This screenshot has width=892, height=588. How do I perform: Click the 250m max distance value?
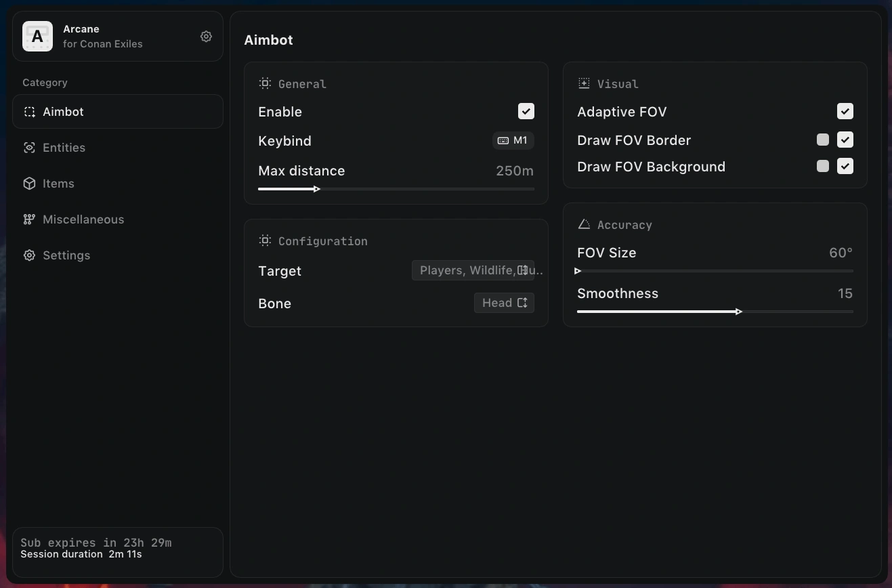[x=515, y=171]
